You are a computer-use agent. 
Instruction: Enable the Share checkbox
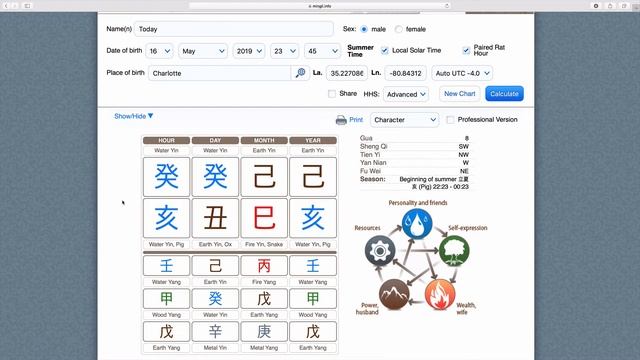[332, 94]
